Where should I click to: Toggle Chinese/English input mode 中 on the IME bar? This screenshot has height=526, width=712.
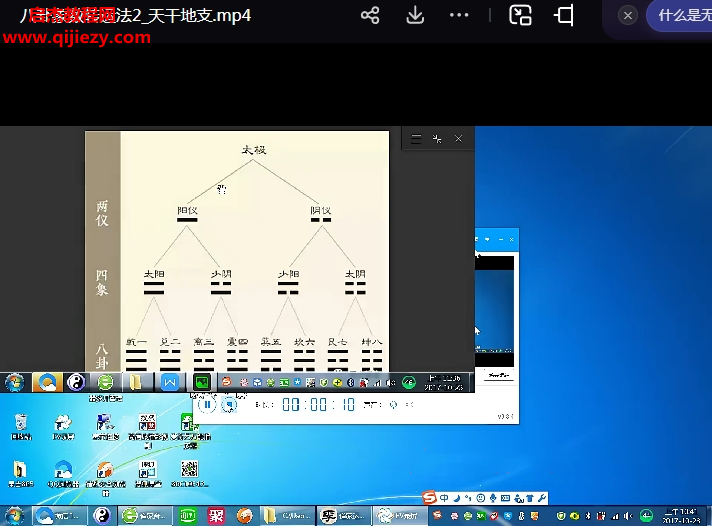(444, 498)
